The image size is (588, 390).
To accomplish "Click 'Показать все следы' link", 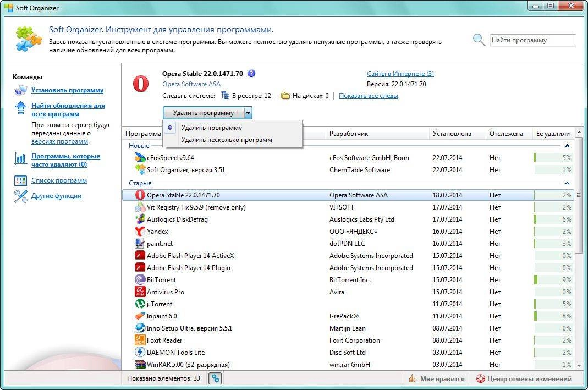I will pos(368,96).
